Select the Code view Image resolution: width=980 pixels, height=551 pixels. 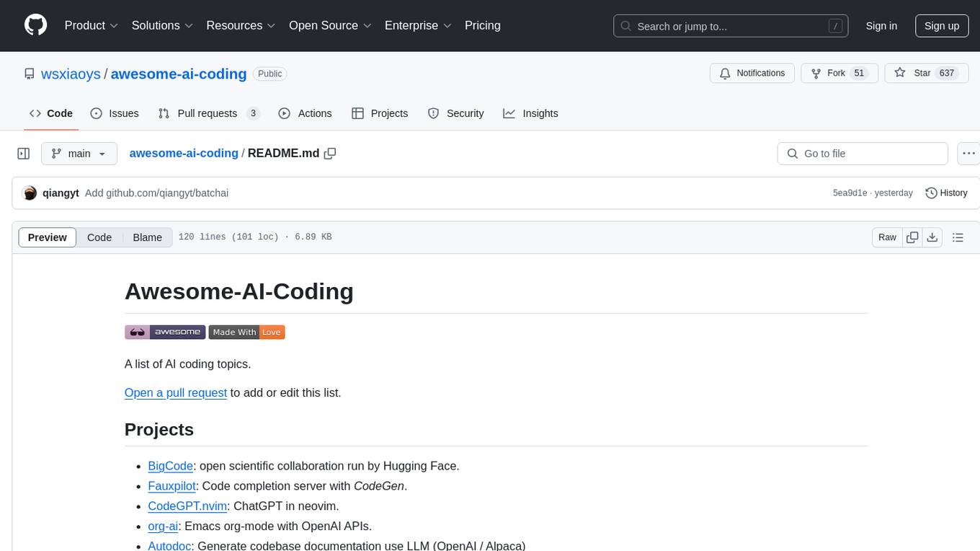(99, 237)
